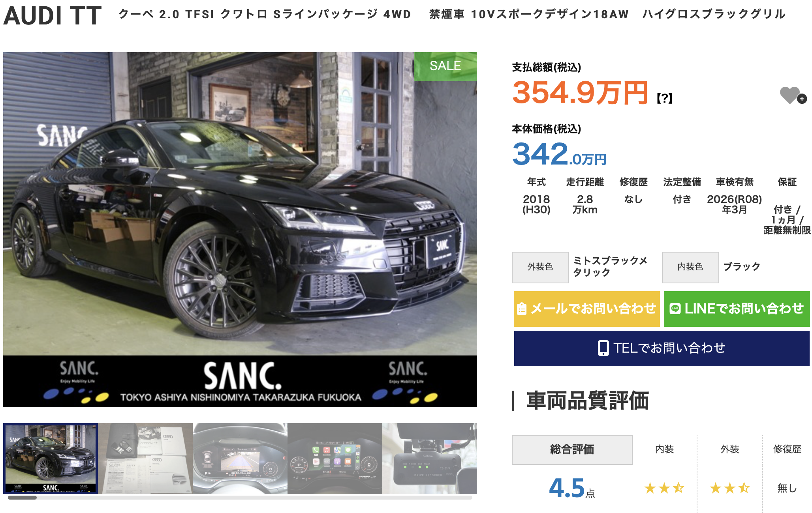Click the exterior rating stars
The height and width of the screenshot is (513, 812).
[730, 488]
